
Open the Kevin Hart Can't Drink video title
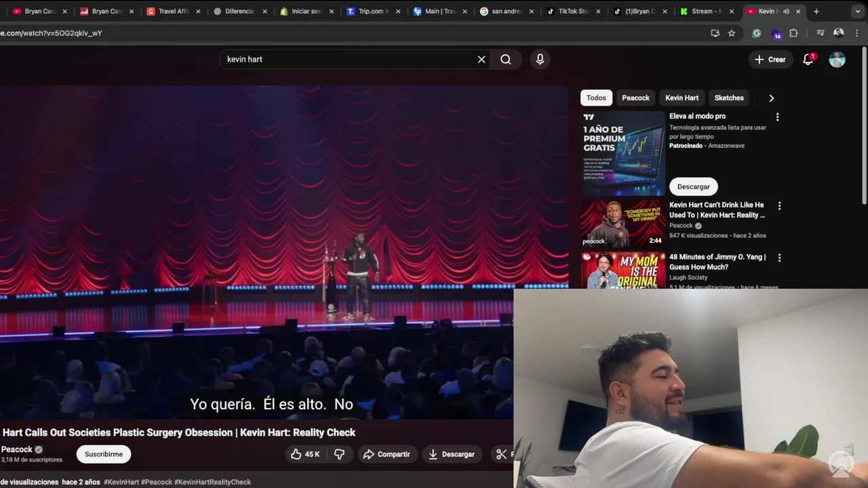[x=717, y=210]
